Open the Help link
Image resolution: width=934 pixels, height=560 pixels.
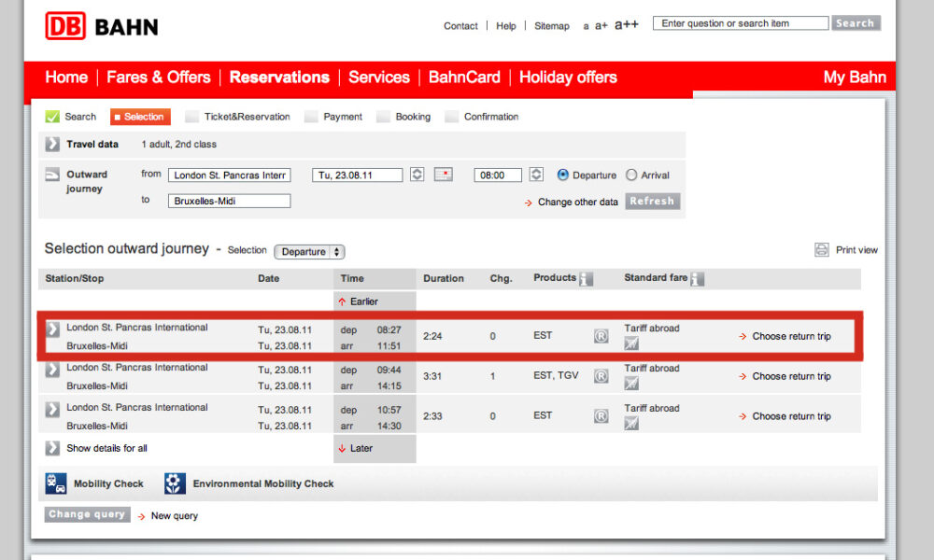[505, 25]
